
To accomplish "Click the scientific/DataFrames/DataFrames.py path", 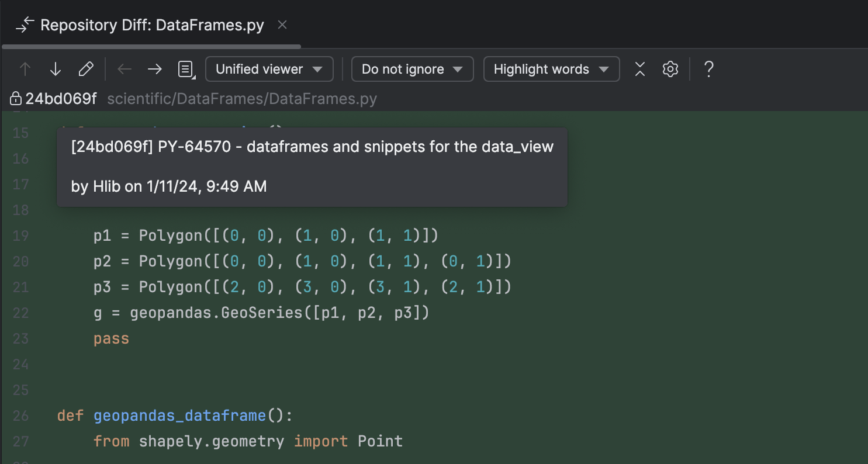I will pyautogui.click(x=242, y=99).
